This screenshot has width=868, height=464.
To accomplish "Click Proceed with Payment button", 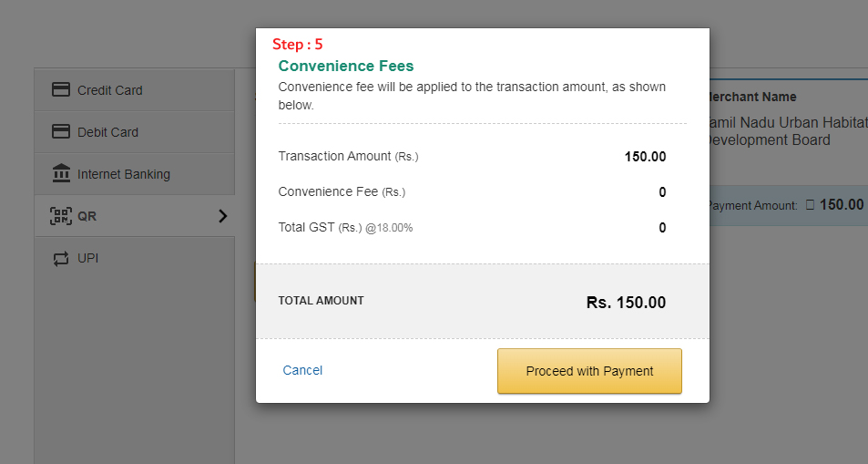I will pos(589,371).
